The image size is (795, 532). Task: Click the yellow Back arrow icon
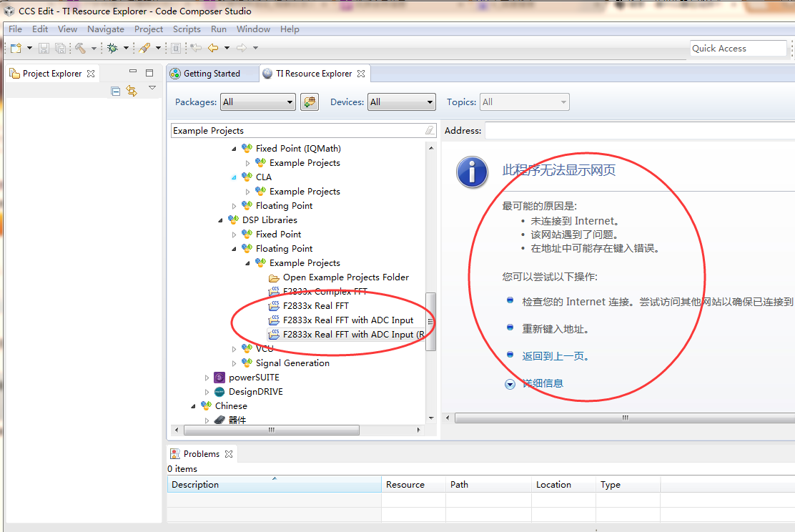[x=213, y=48]
